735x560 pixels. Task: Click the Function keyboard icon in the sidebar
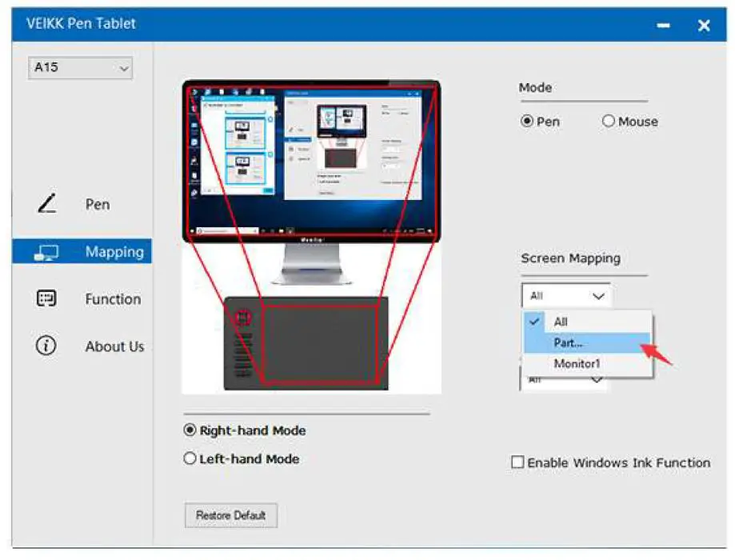(47, 299)
